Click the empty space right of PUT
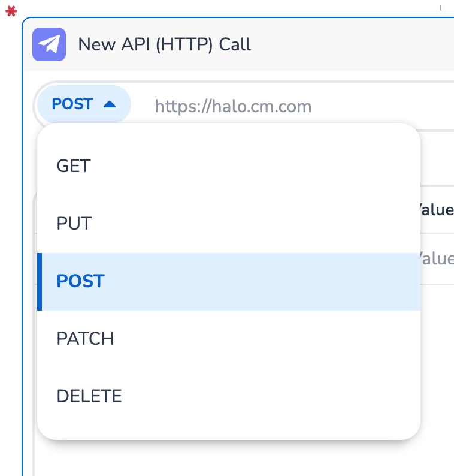Screen dimensions: 454x476 (x=270, y=224)
